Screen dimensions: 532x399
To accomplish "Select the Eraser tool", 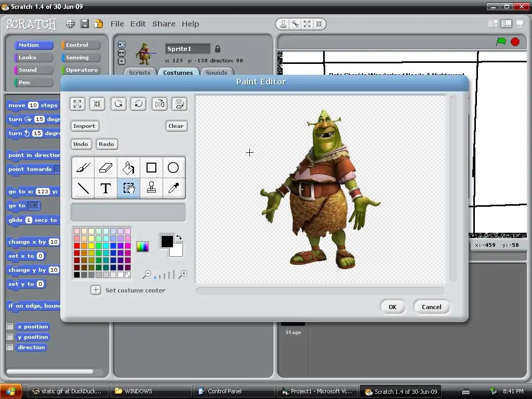I will click(105, 167).
